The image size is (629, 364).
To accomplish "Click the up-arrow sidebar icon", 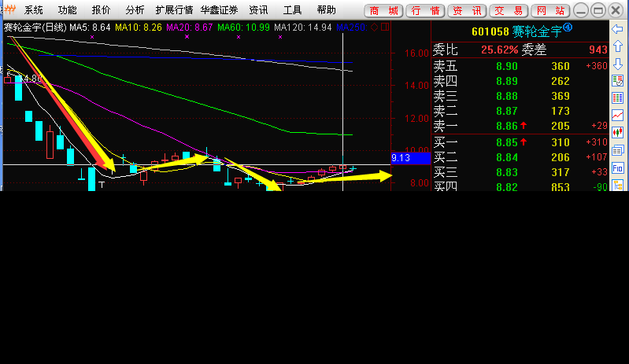I will point(617,47).
